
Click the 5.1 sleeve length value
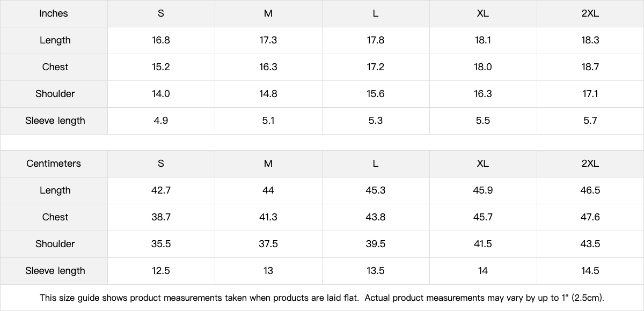[268, 121]
